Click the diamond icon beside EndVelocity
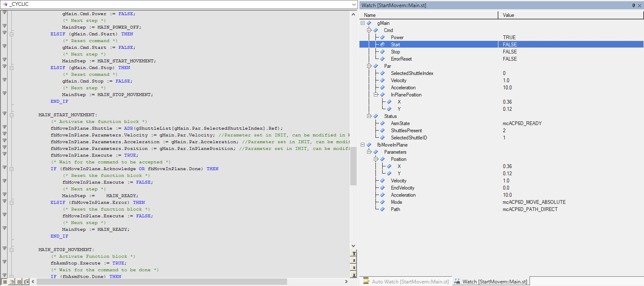The width and height of the screenshot is (644, 286). (382, 188)
